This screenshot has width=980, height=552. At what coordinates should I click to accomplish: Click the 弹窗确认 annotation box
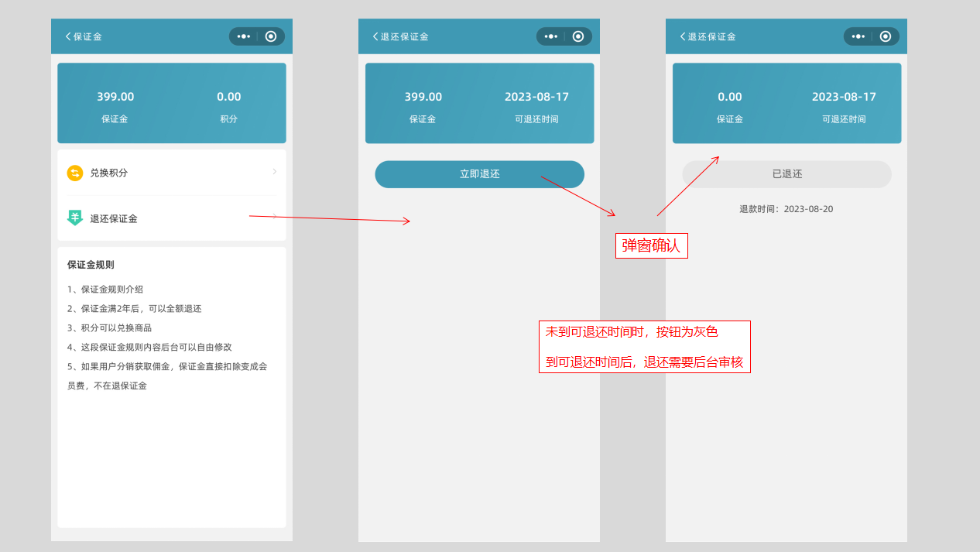(x=651, y=246)
